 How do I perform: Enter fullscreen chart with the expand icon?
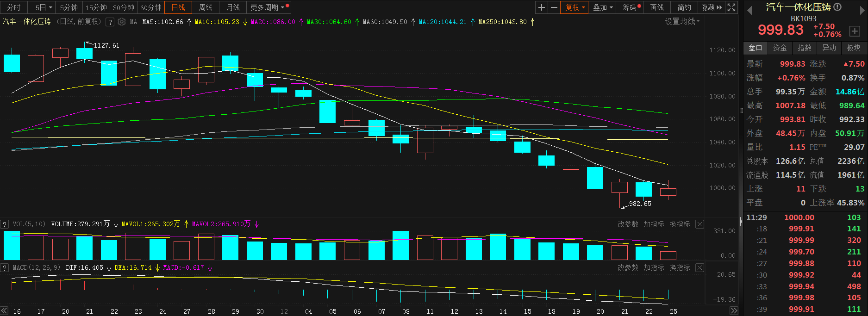point(731,7)
